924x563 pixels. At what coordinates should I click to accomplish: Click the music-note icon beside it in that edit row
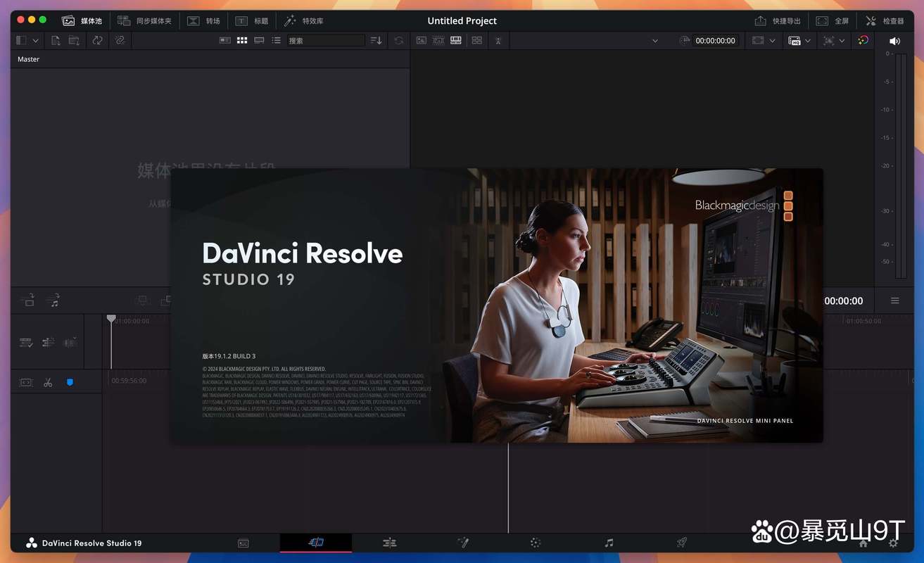(x=53, y=301)
